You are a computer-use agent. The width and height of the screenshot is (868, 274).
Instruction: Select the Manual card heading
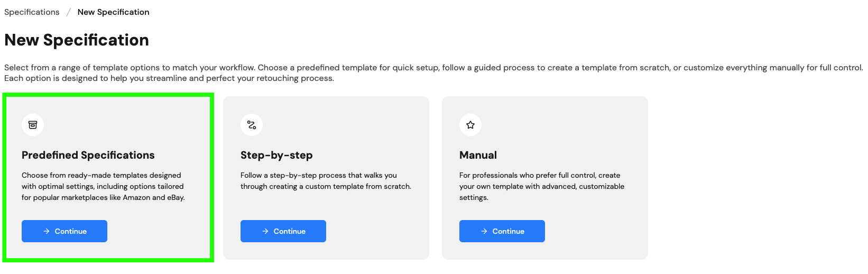pos(478,155)
